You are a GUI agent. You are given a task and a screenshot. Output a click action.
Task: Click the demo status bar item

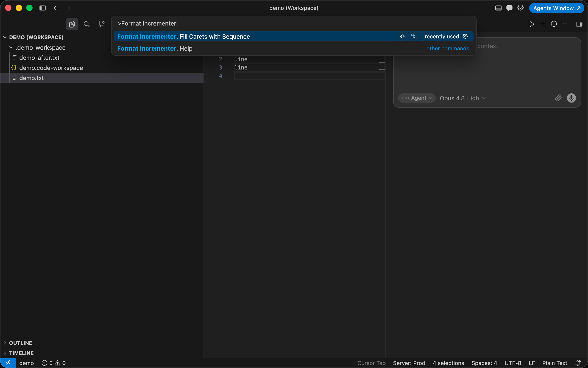click(26, 363)
